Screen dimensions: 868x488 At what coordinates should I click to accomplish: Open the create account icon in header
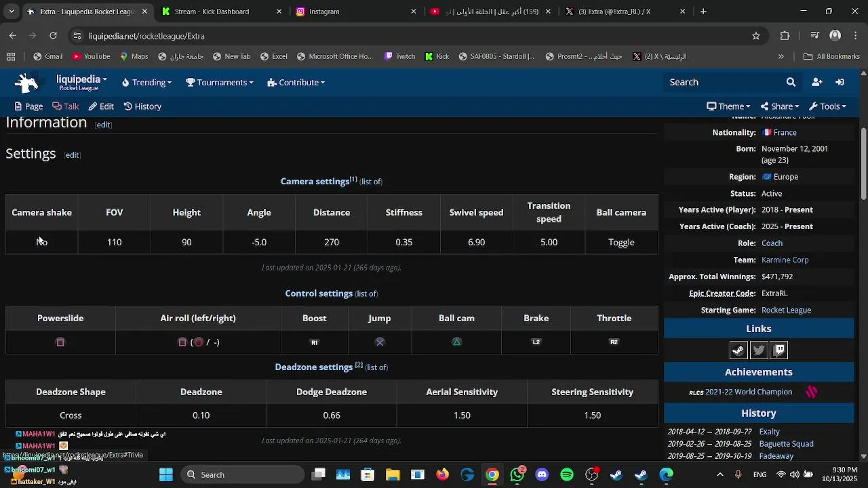(x=816, y=82)
